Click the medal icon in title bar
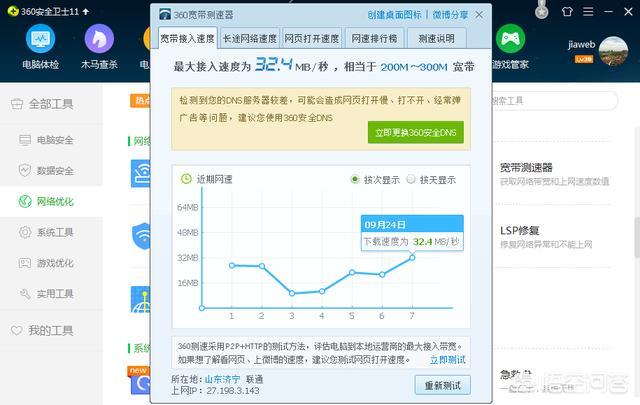The height and width of the screenshot is (405, 640). [x=542, y=10]
